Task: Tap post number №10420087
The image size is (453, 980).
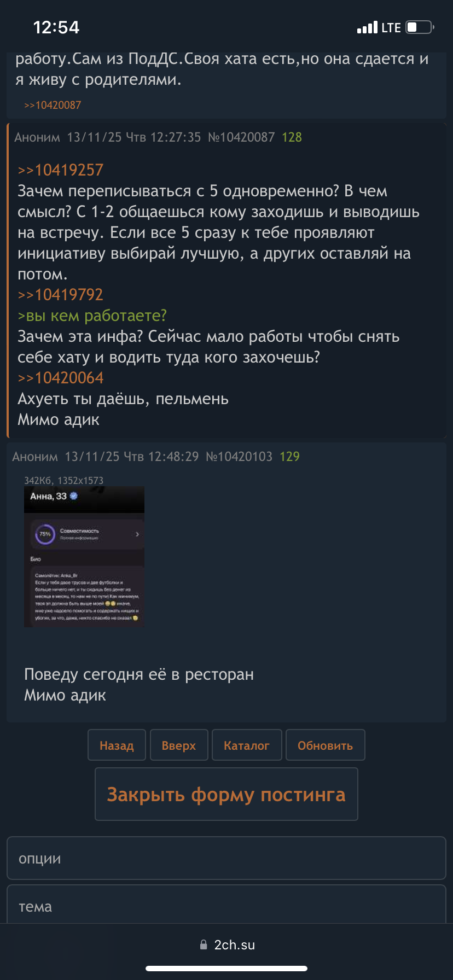Action: tap(241, 137)
